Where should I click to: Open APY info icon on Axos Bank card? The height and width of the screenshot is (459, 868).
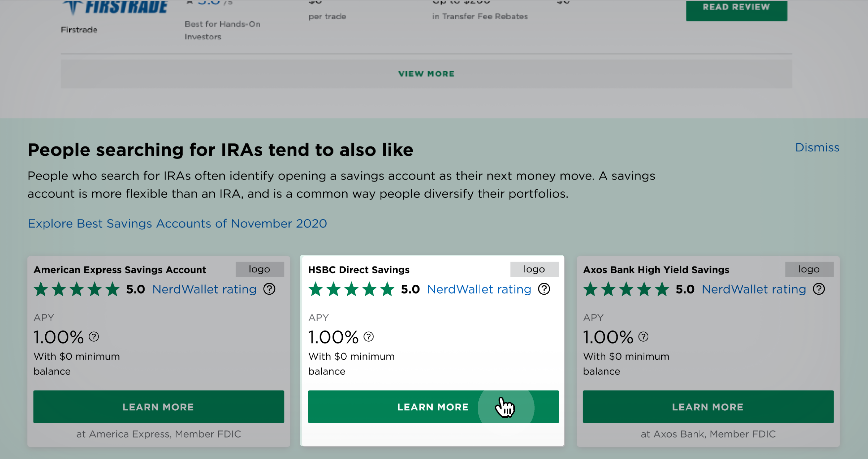[643, 336]
